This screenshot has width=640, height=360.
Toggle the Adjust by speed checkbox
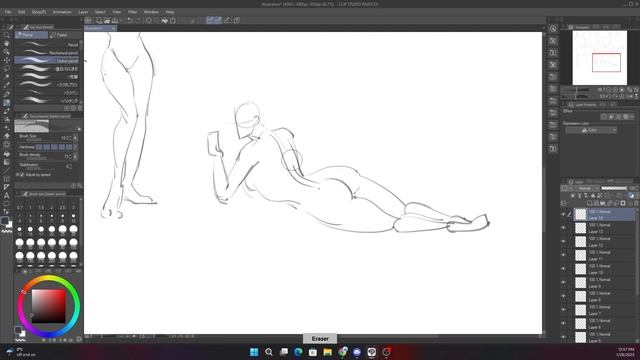pyautogui.click(x=22, y=175)
